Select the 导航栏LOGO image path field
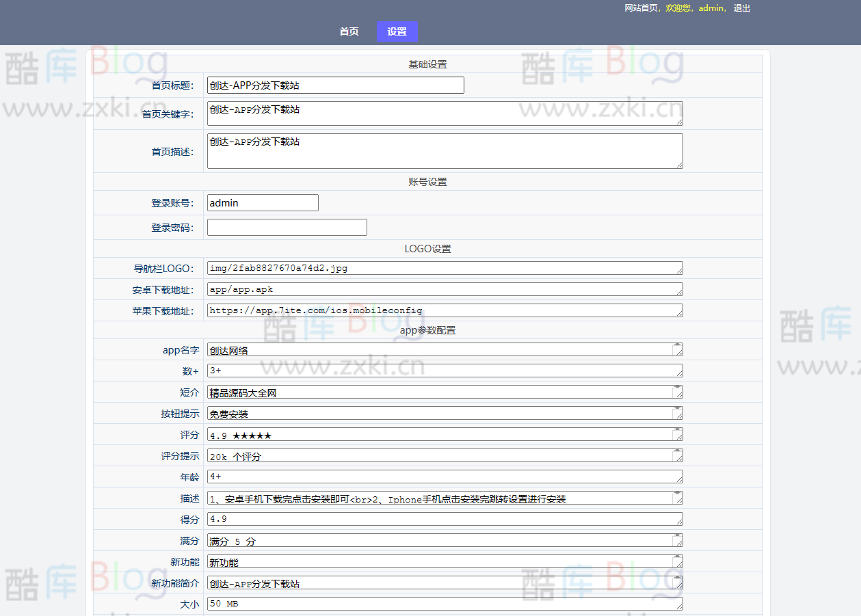861x616 pixels. pos(445,267)
